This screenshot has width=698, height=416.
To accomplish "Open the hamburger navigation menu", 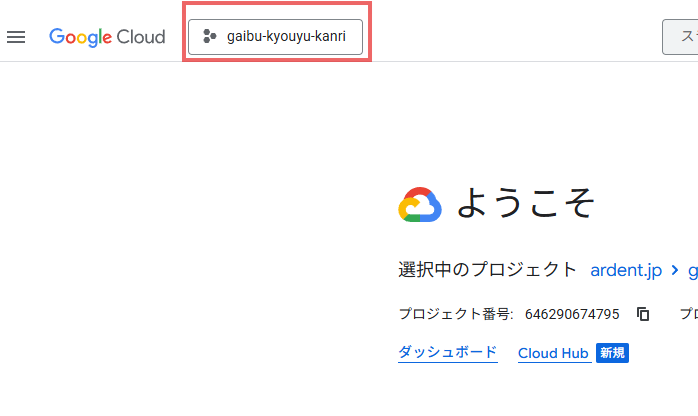I will pos(16,37).
